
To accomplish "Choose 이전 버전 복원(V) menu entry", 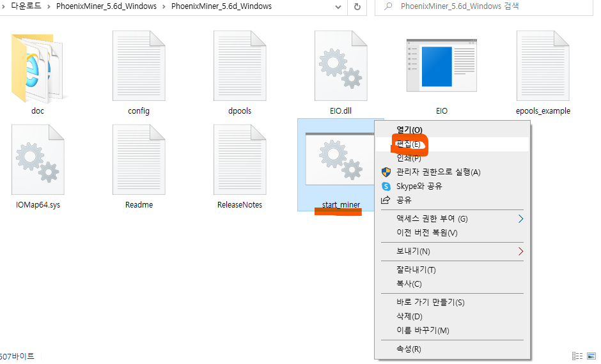I will tap(452, 232).
